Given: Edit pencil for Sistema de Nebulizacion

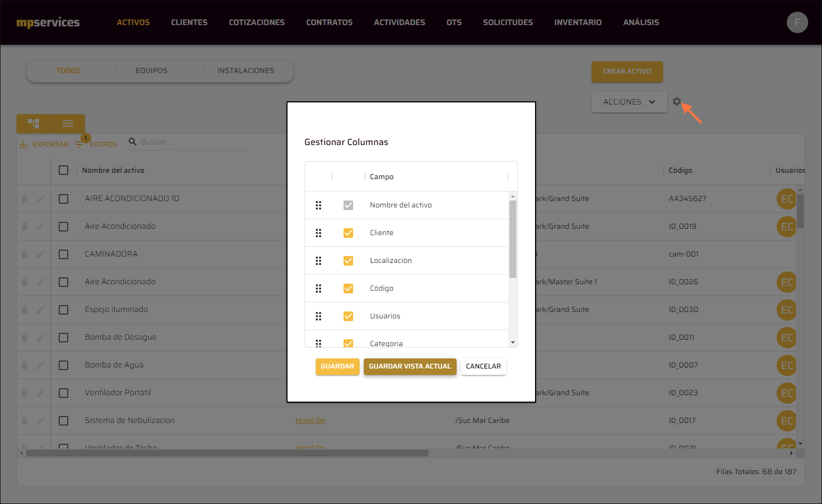Looking at the screenshot, I should coord(40,421).
